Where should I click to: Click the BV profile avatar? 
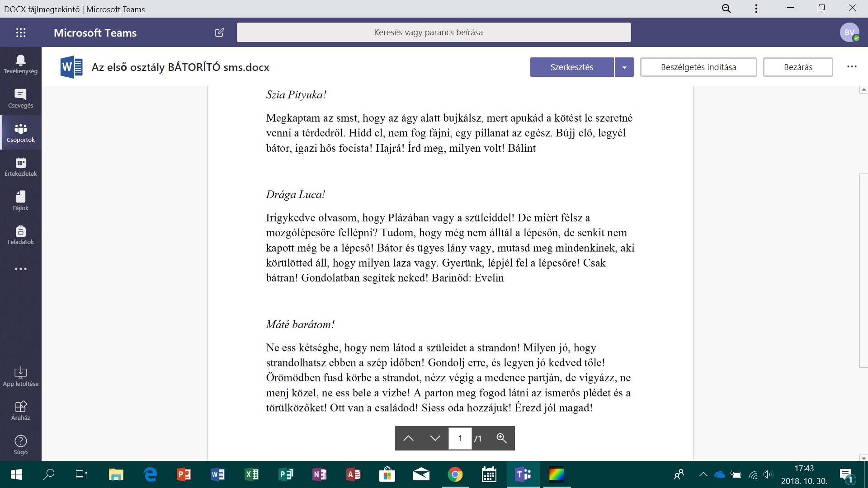coord(849,33)
